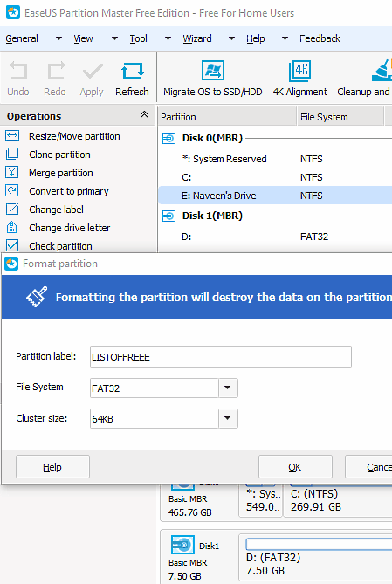Select the C: partition row
The width and height of the screenshot is (392, 584).
[275, 177]
